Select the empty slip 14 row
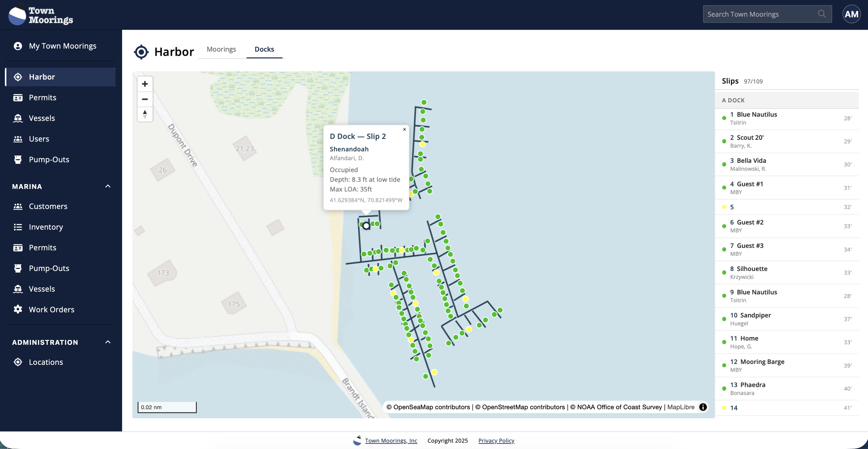The height and width of the screenshot is (449, 868). tap(787, 408)
